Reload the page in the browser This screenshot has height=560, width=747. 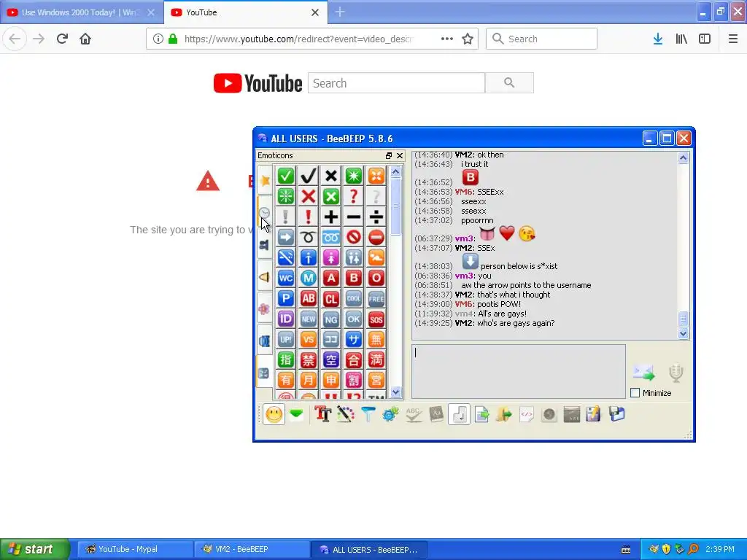(62, 39)
